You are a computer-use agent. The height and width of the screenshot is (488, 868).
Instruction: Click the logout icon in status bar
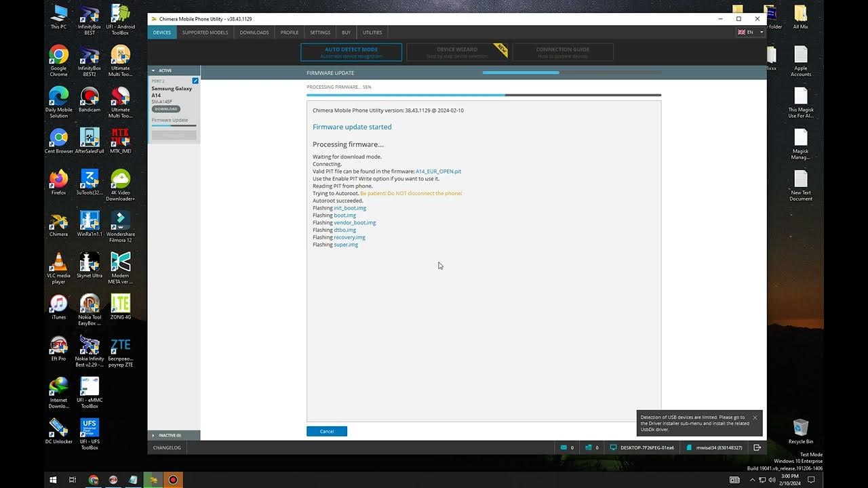click(757, 447)
